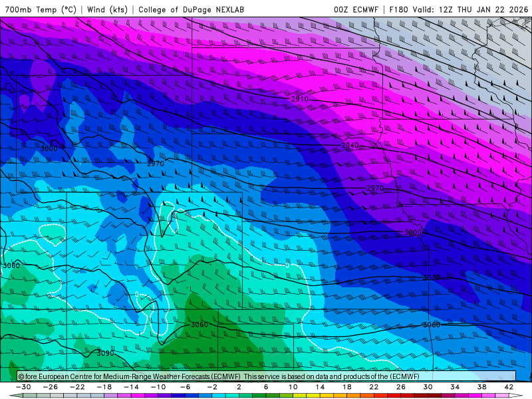Click the 2910 height contour label

click(300, 99)
